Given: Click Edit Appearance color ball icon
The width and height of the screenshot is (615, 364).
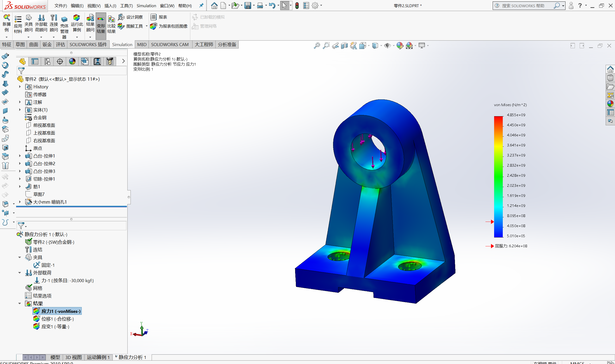Looking at the screenshot, I should (400, 45).
